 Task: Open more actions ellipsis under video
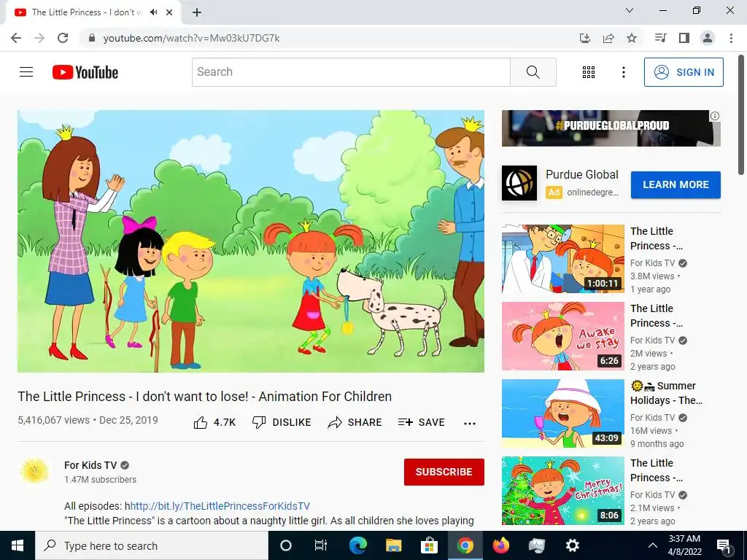(x=470, y=424)
